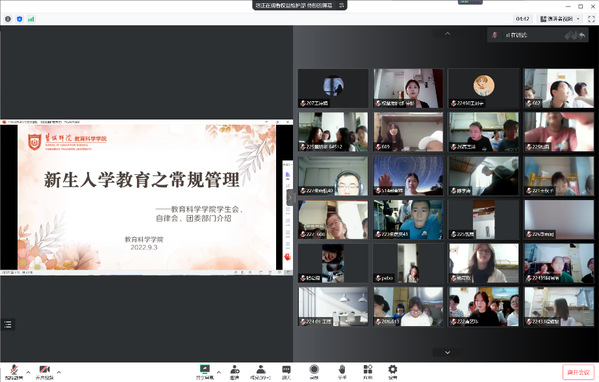The width and height of the screenshot is (599, 382).
Task: Unmute the microphone in the meeting toolbar
Action: [14, 372]
